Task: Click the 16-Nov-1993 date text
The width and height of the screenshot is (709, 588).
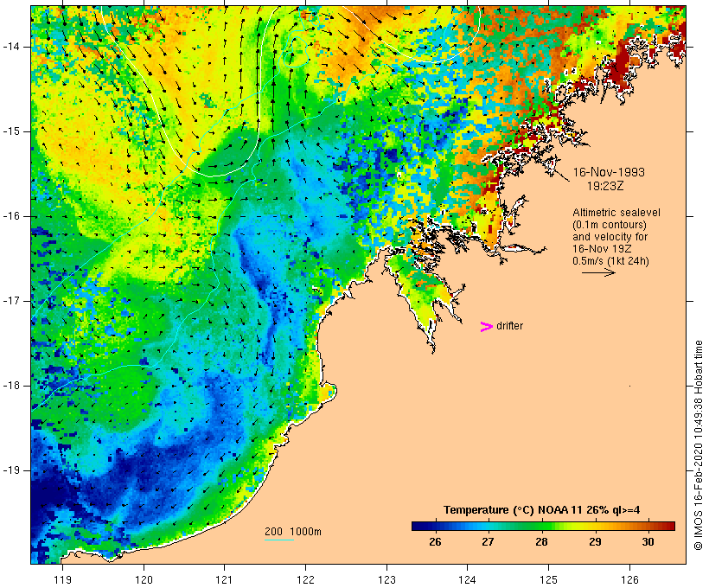Action: (x=609, y=172)
